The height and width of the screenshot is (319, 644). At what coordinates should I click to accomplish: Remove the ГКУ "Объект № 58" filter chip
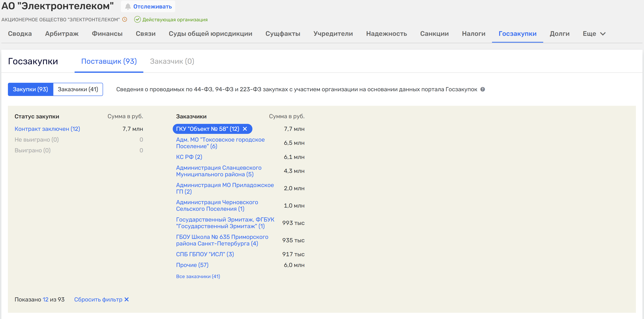click(x=245, y=129)
